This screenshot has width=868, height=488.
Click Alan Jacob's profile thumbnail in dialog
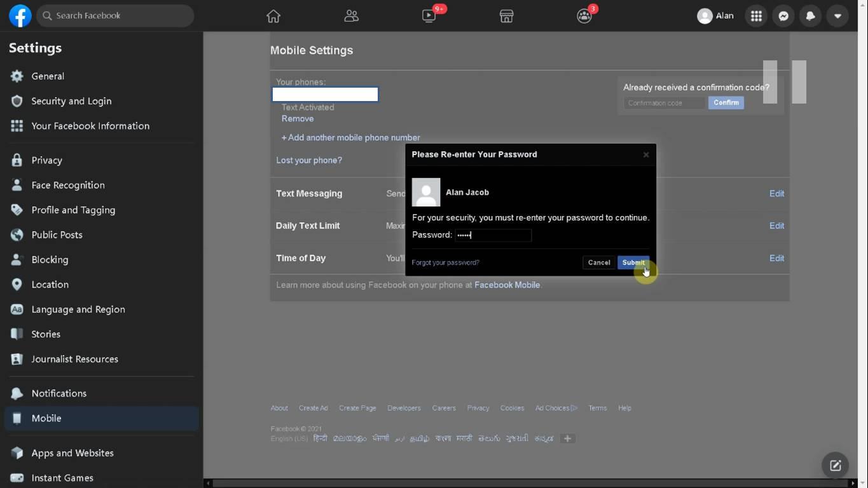point(426,193)
